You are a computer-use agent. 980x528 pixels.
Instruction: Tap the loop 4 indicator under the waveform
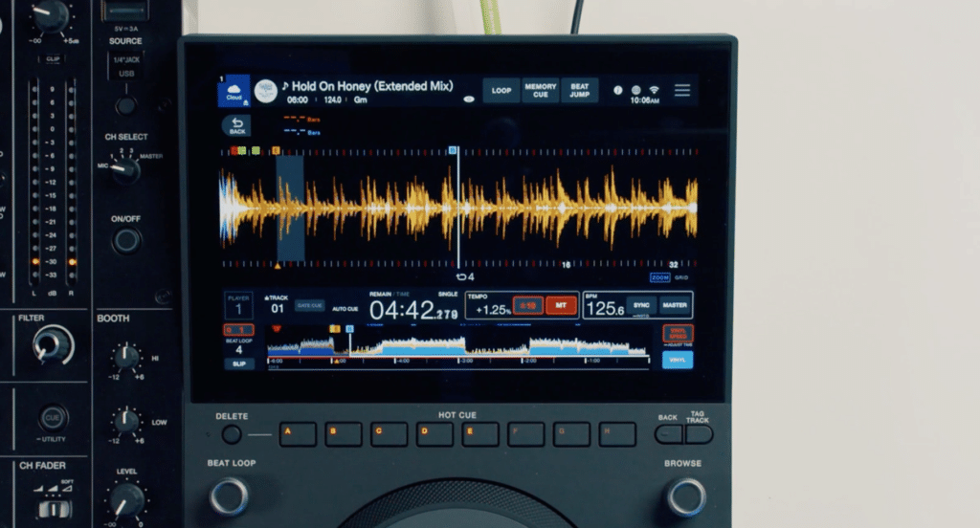point(466,276)
